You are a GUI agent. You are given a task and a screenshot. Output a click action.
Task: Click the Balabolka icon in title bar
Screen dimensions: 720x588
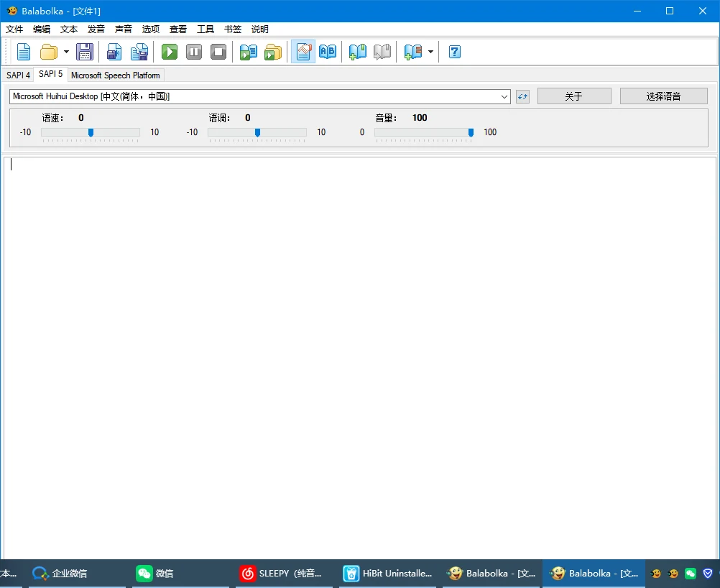coord(11,11)
